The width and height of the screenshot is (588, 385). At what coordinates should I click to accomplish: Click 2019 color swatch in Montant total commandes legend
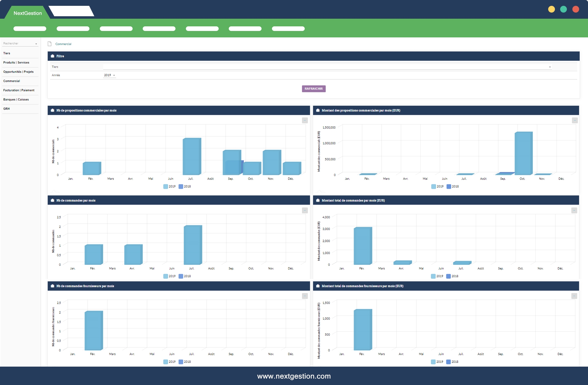pyautogui.click(x=433, y=276)
